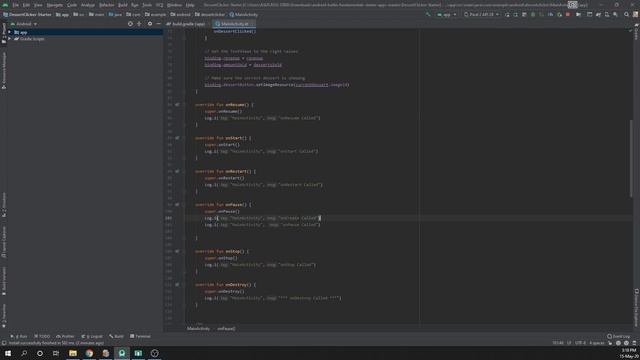Open the Profiler tool window
640x360 pixels.
[x=65, y=336]
